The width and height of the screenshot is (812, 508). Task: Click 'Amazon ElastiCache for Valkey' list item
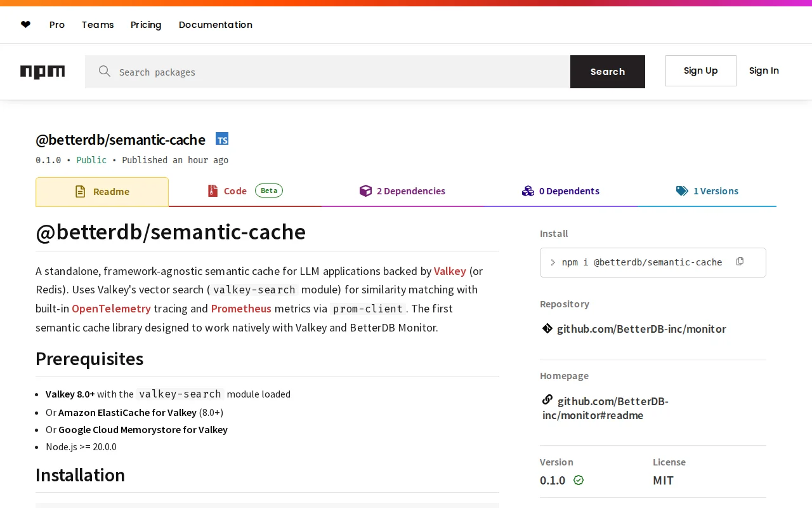tap(128, 413)
